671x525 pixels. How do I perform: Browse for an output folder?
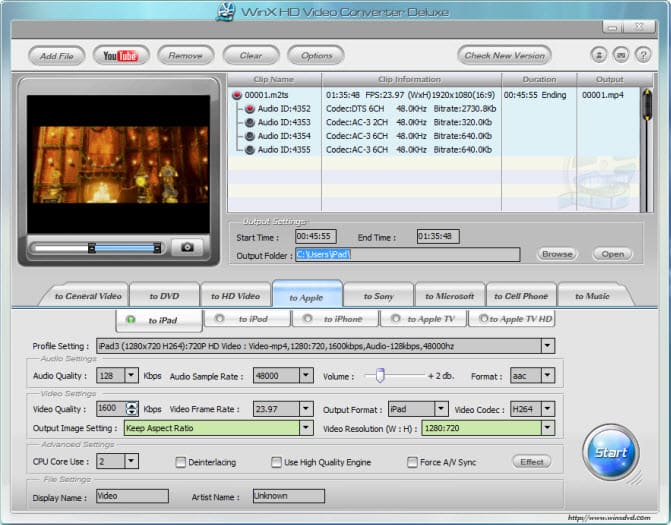(557, 254)
